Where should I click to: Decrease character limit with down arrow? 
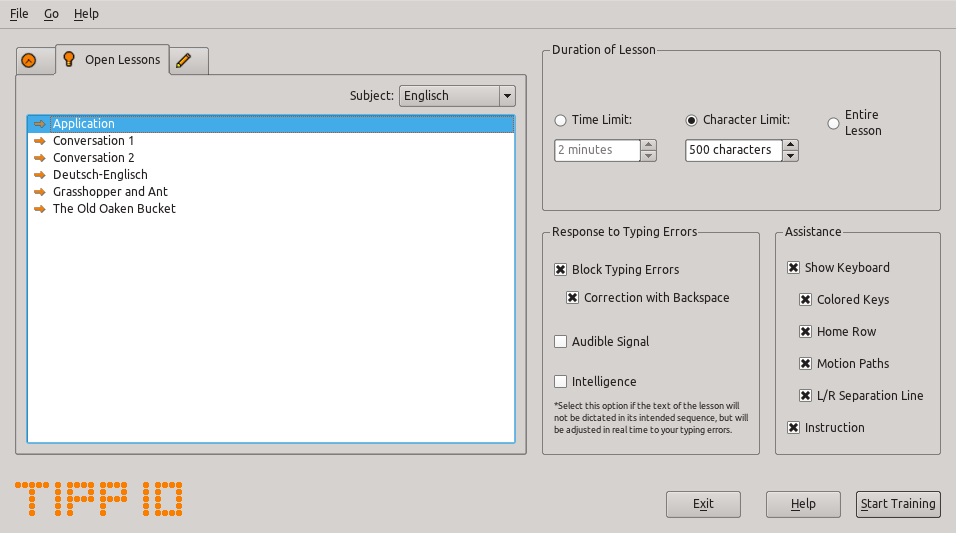[791, 156]
